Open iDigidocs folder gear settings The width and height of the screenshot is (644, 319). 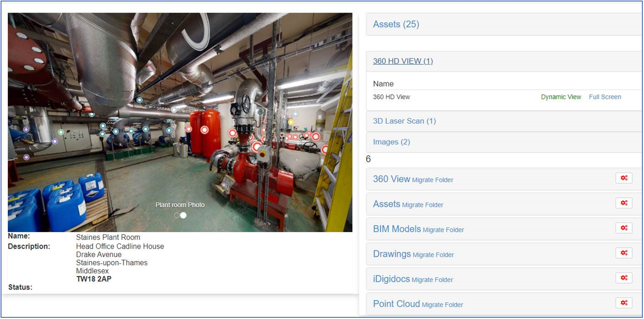[x=624, y=278]
